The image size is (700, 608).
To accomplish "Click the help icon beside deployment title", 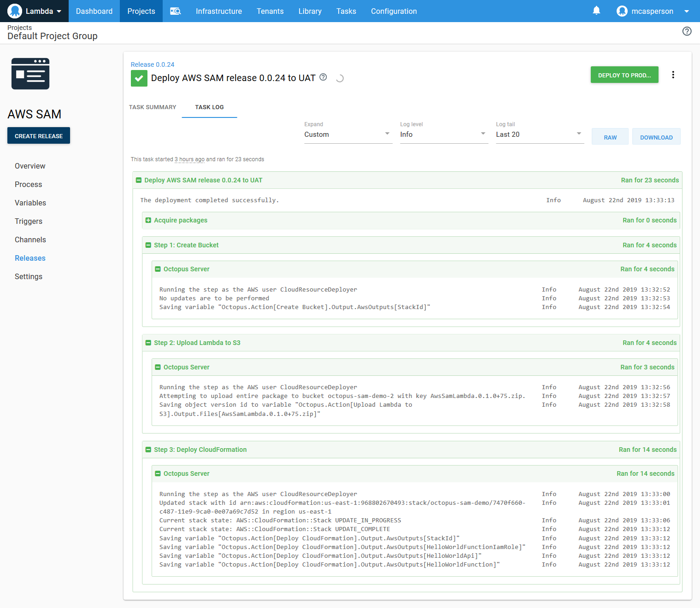I will (324, 77).
